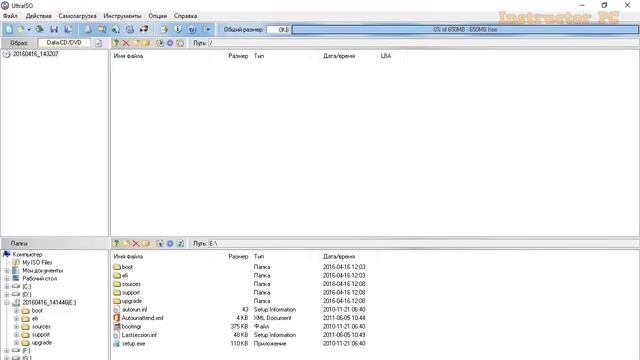The width and height of the screenshot is (640, 360).
Task: Open the dropdown arrow beside the Open icon
Action: click(x=29, y=29)
